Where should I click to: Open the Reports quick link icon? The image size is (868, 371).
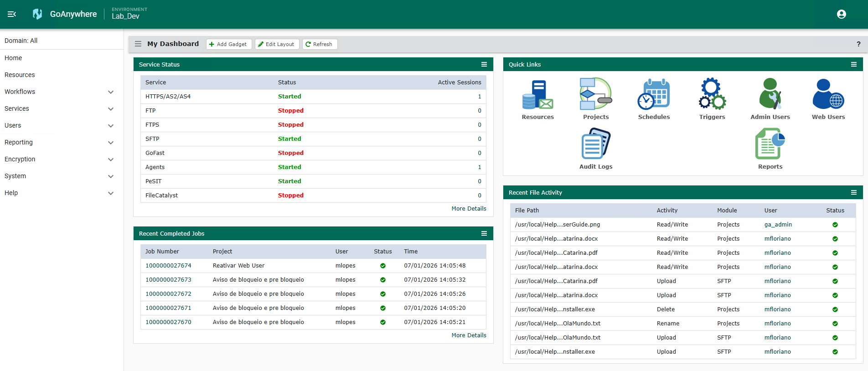click(770, 144)
